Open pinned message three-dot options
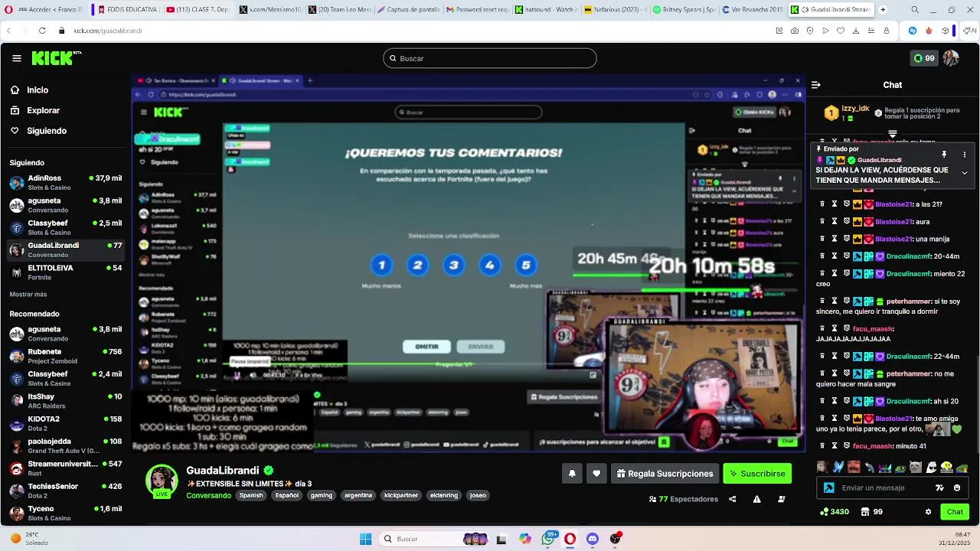 (x=964, y=155)
